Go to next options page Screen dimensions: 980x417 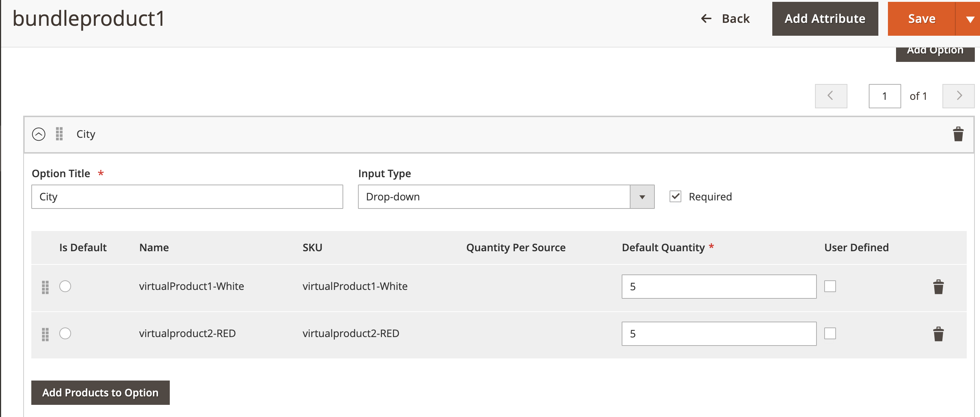[958, 96]
